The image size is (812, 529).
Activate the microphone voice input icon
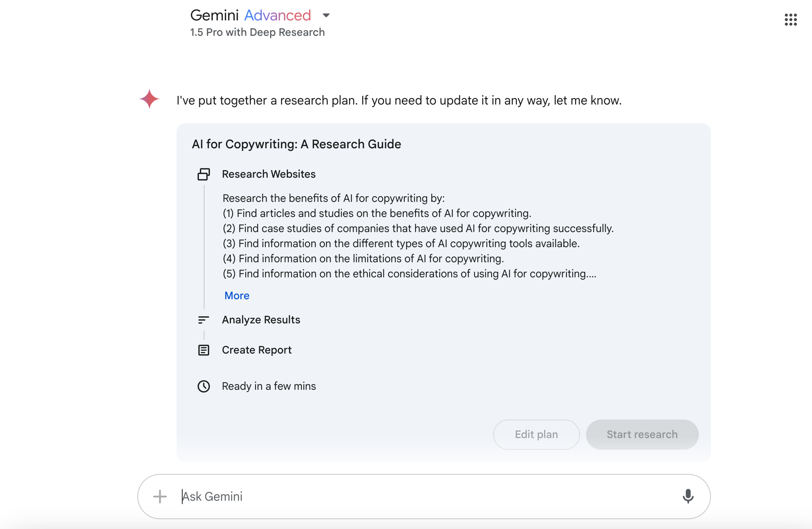click(688, 496)
